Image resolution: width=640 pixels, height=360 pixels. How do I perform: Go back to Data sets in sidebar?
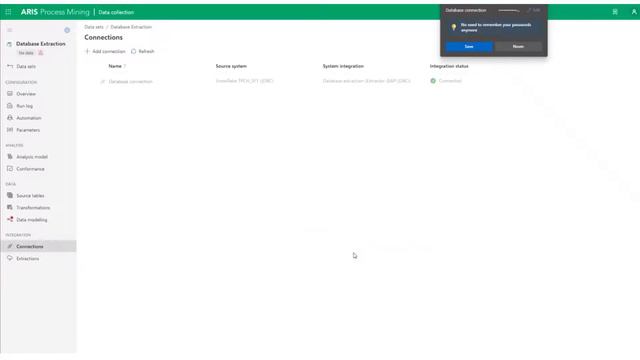26,66
